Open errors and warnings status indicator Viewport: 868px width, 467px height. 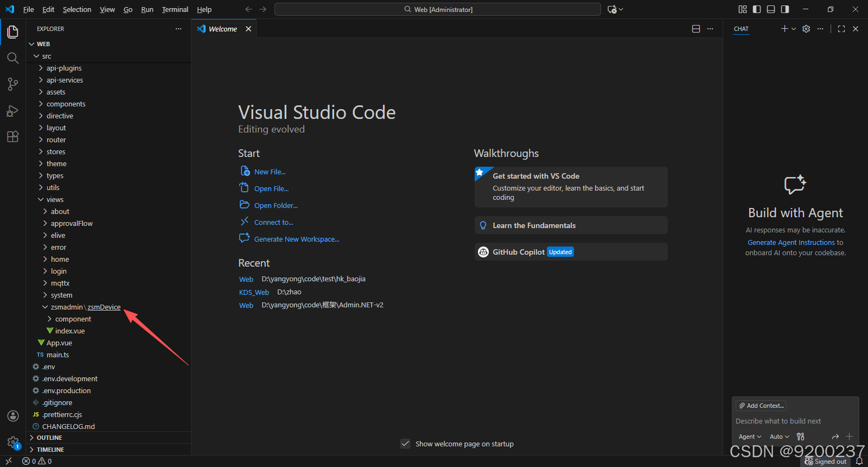[37, 461]
